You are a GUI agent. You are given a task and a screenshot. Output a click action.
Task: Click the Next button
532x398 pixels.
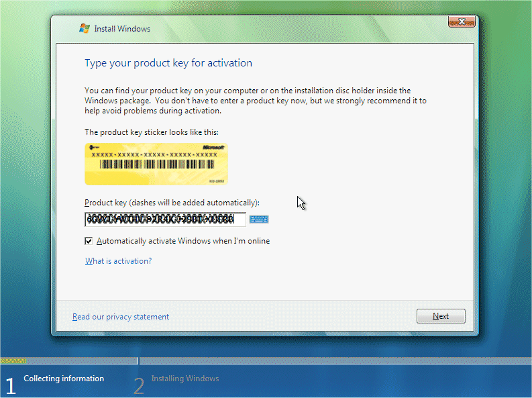coord(441,316)
